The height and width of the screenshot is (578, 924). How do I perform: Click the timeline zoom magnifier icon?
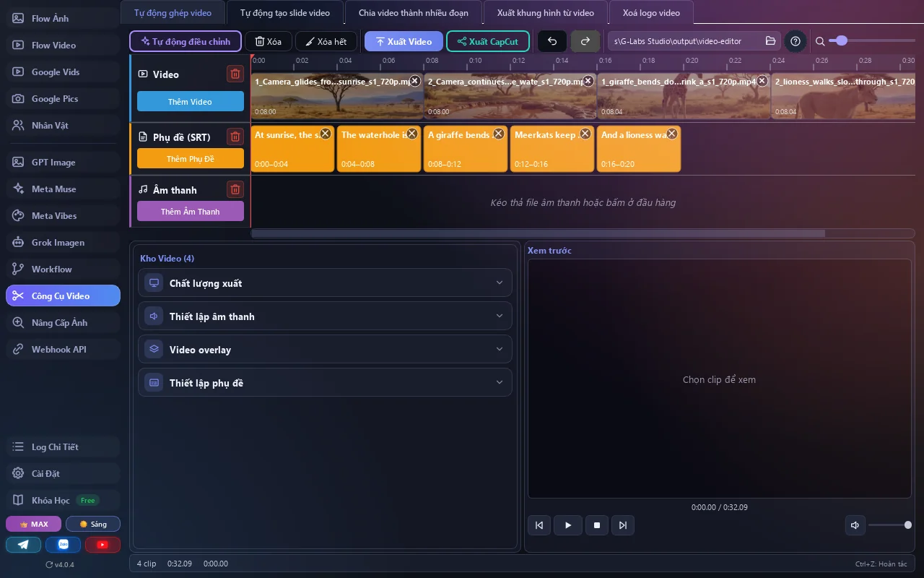820,41
